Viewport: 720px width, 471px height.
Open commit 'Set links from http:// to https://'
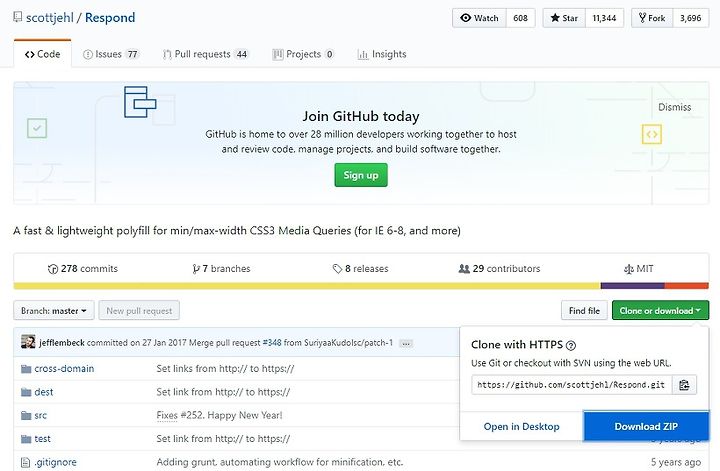(225, 369)
